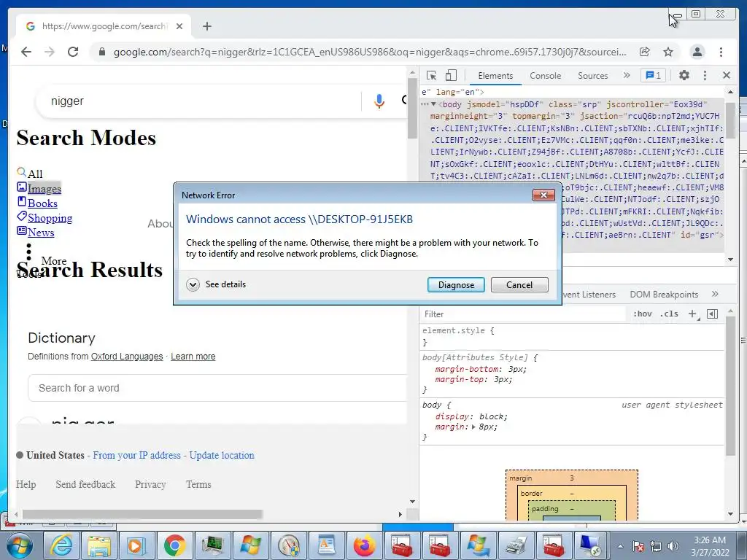Screen dimensions: 747x560
Task: Open the More search modes menu
Action: click(53, 261)
